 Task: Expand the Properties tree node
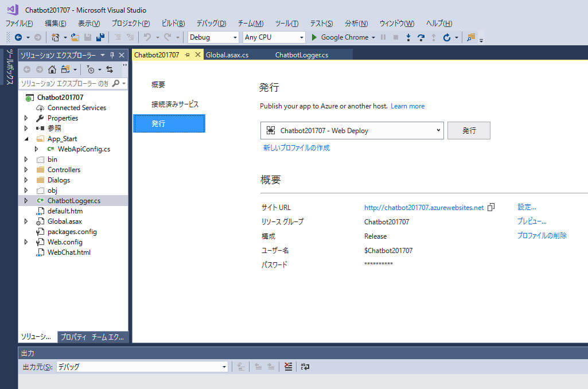[26, 118]
